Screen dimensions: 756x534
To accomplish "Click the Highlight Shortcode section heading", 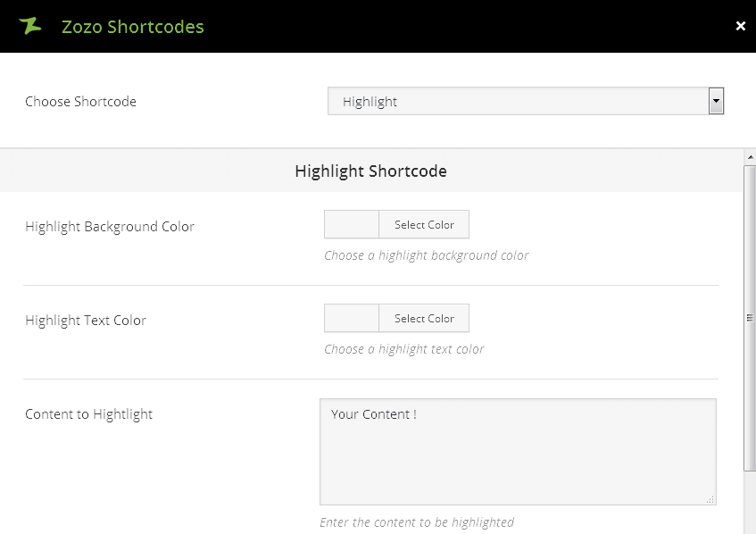I will click(x=370, y=171).
